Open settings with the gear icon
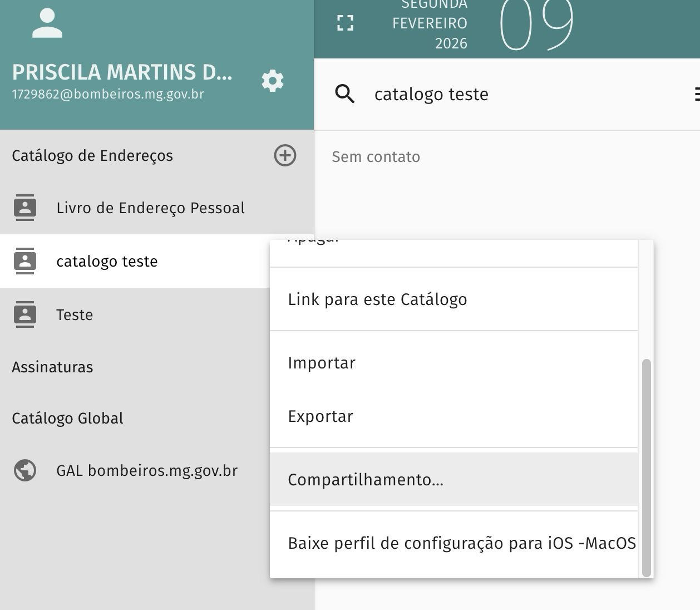700x610 pixels. (273, 81)
